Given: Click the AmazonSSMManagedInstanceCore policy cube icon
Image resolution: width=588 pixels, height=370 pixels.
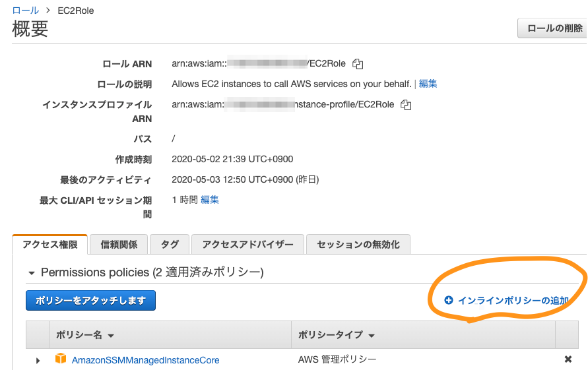Looking at the screenshot, I should [x=61, y=358].
